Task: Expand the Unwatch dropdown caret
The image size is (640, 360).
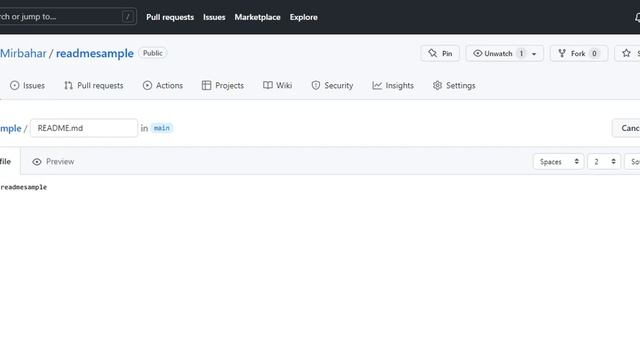Action: (x=534, y=54)
